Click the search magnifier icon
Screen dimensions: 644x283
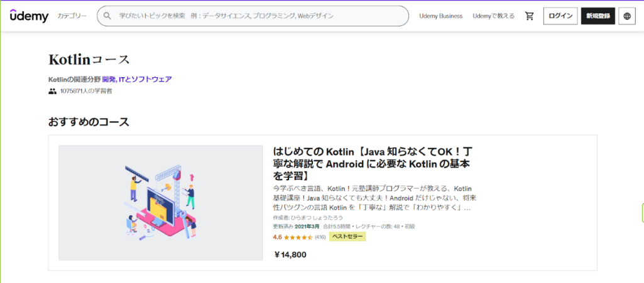[107, 16]
